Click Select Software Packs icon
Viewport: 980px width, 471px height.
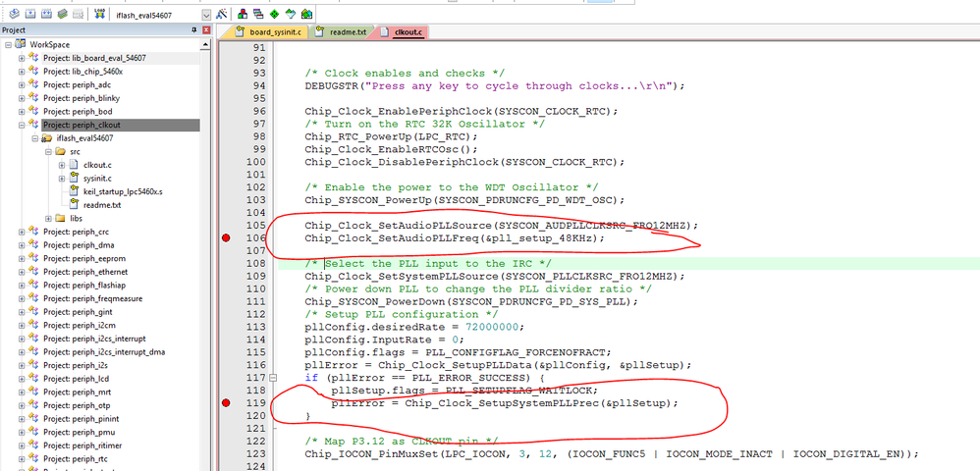(x=290, y=14)
